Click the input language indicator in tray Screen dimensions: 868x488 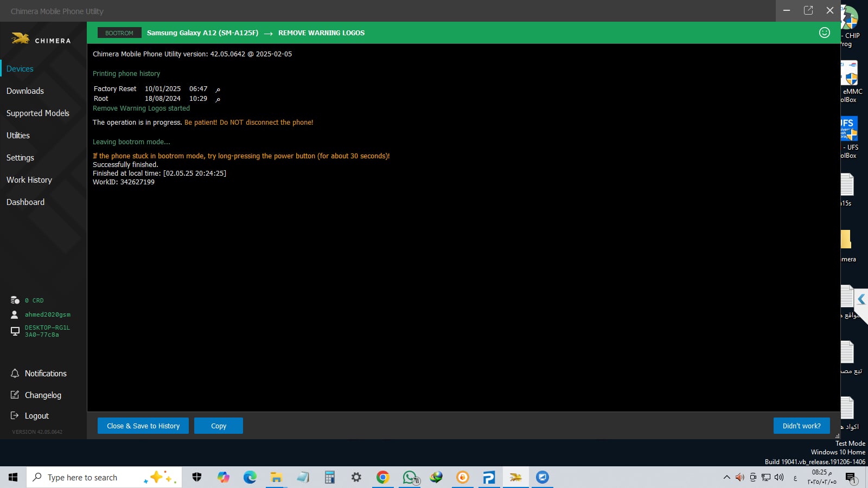(795, 478)
